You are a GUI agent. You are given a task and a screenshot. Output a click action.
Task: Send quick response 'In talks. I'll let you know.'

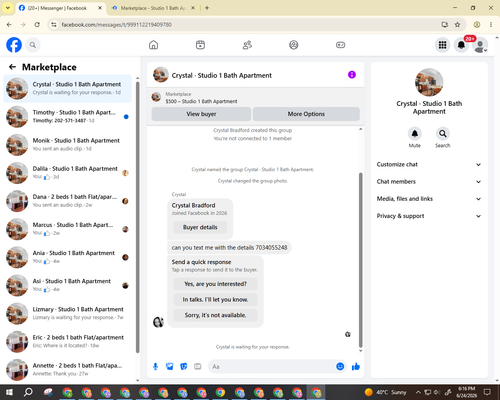coord(215,300)
